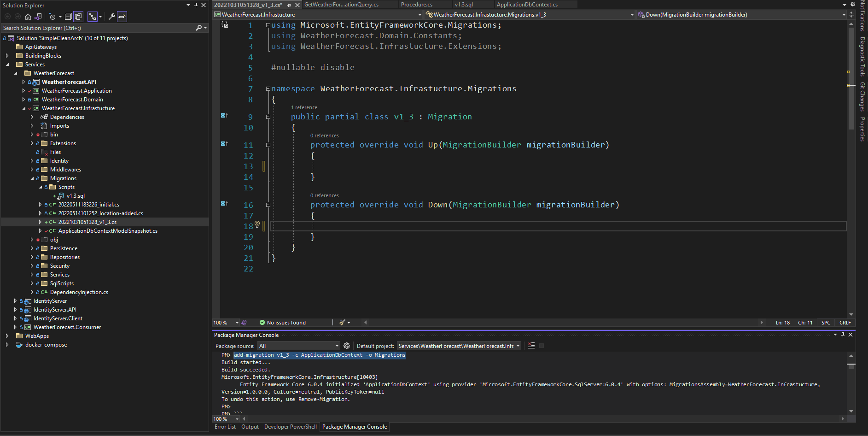Click the Sync with Active Document icon
This screenshot has width=868, height=436.
pos(38,17)
